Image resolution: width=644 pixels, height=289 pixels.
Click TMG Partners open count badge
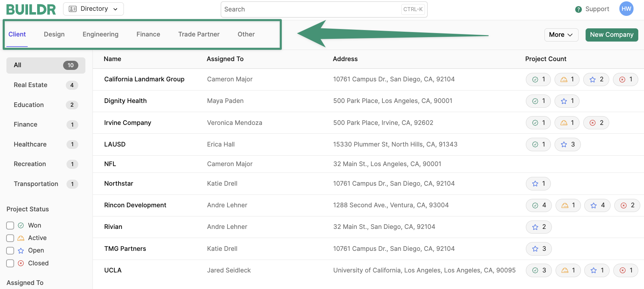pyautogui.click(x=539, y=249)
